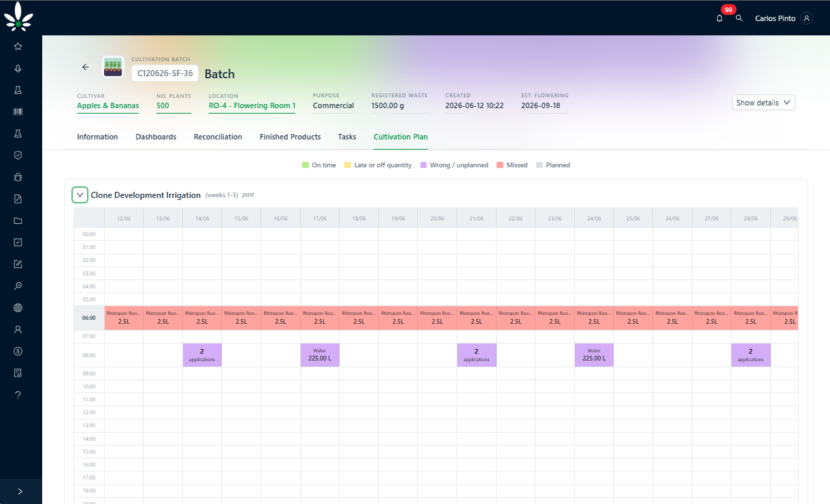The width and height of the screenshot is (830, 504).
Task: Open the person icon in the sidebar
Action: (18, 329)
